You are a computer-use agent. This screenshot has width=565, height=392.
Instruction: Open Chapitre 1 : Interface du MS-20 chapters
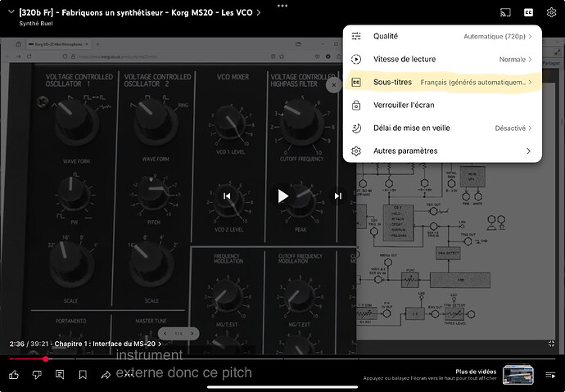(x=108, y=344)
